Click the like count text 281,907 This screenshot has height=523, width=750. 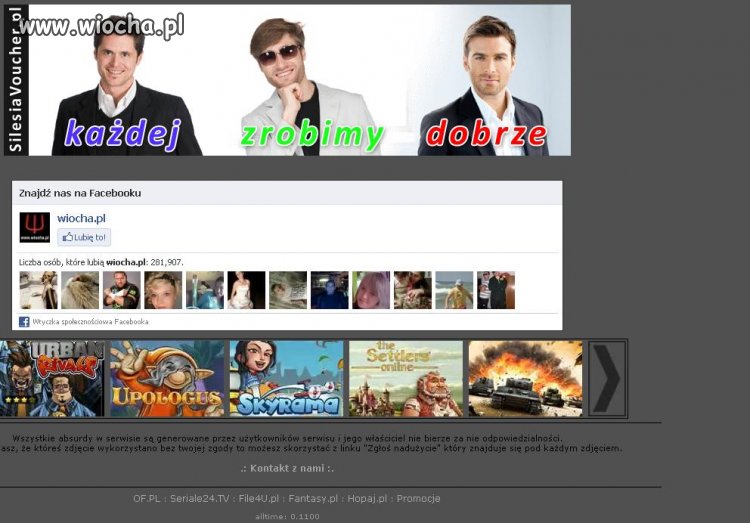[x=166, y=262]
